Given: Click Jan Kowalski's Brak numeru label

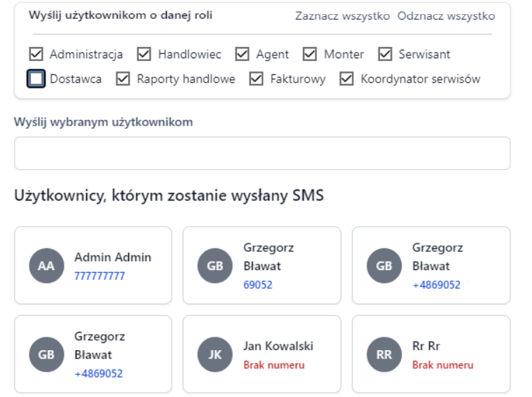Looking at the screenshot, I should click(x=273, y=365).
